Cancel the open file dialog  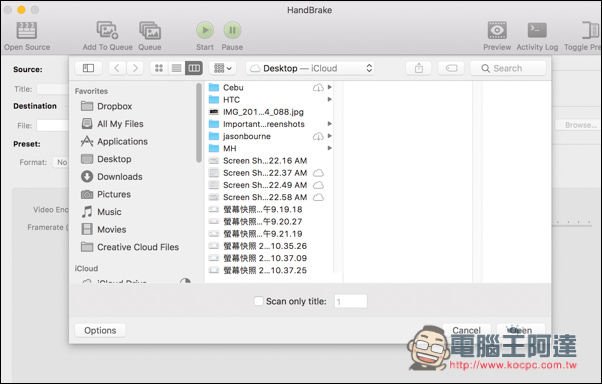click(x=466, y=330)
